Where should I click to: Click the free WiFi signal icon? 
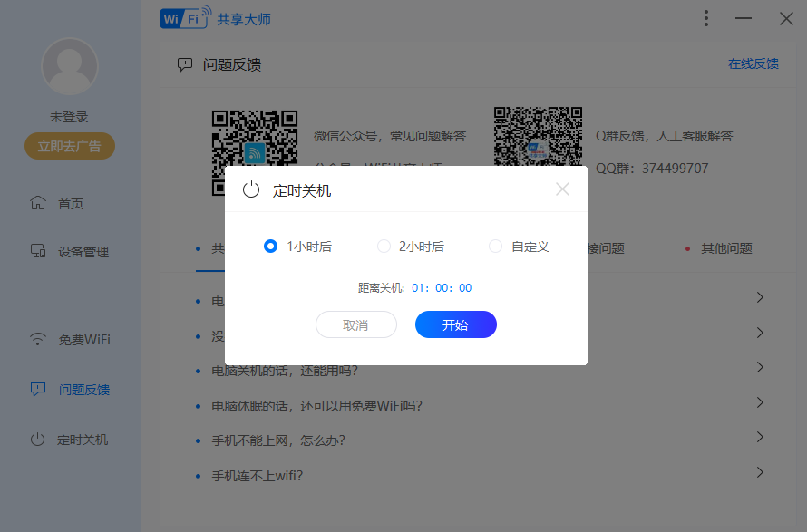tap(37, 340)
